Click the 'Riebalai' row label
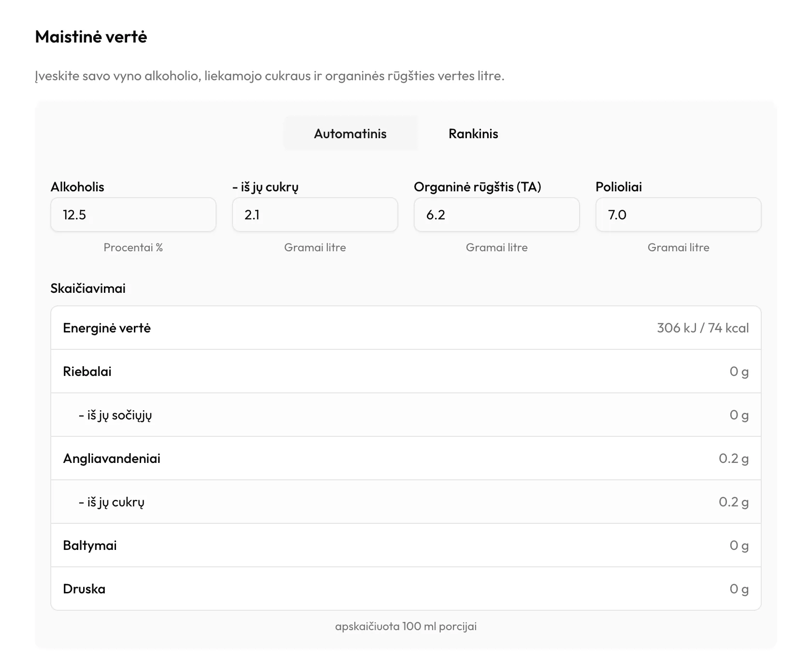Screen dimensions: 812x662 87,372
